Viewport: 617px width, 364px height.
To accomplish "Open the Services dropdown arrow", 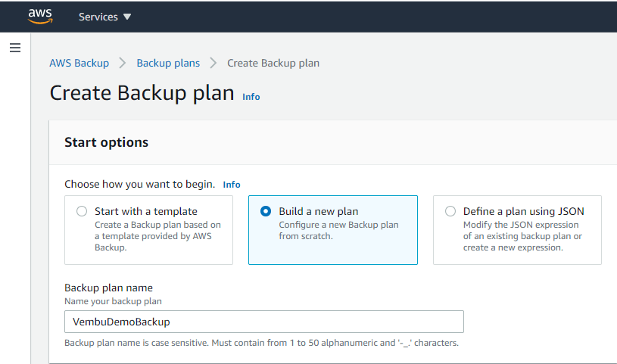I will (127, 17).
